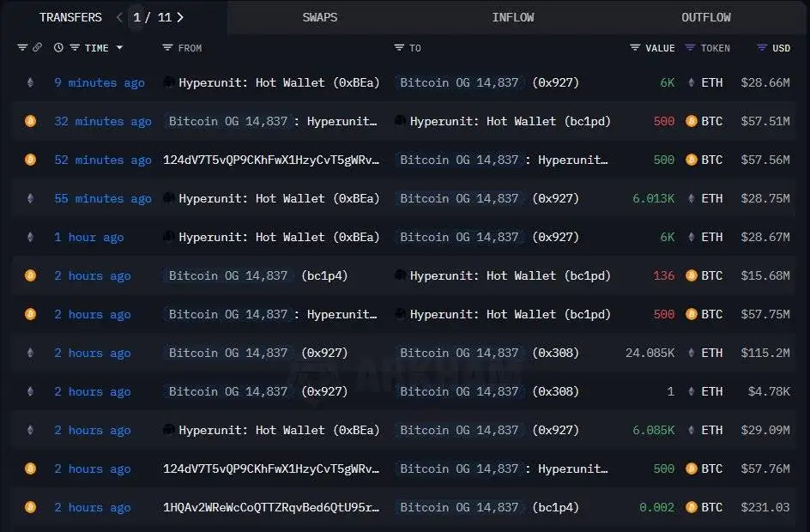Image resolution: width=810 pixels, height=532 pixels.
Task: Switch to the SWAPS tab
Action: pyautogui.click(x=319, y=17)
